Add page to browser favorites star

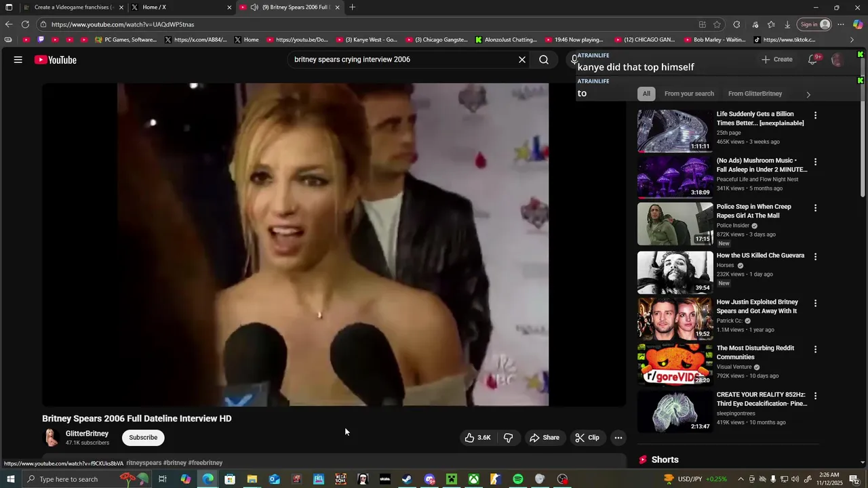coord(717,24)
